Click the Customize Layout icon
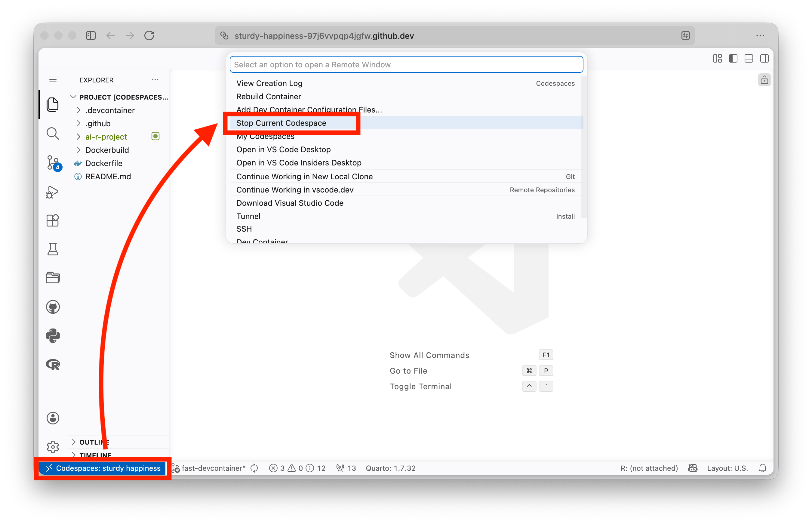Viewport: 812px width, 524px height. [x=718, y=59]
